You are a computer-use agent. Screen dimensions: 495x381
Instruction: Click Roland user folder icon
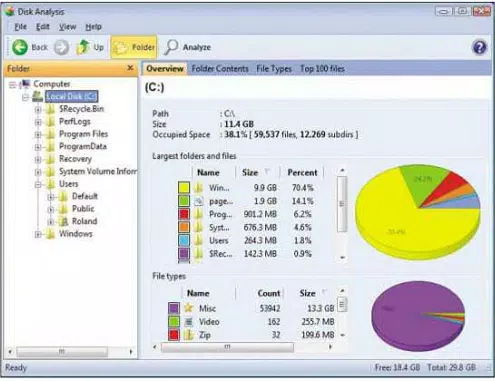pyautogui.click(x=63, y=221)
